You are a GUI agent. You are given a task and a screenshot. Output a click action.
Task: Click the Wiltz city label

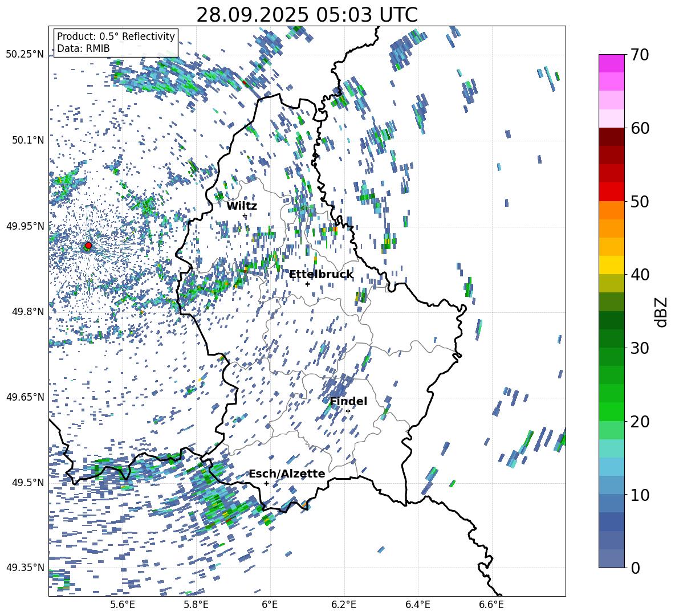point(242,206)
